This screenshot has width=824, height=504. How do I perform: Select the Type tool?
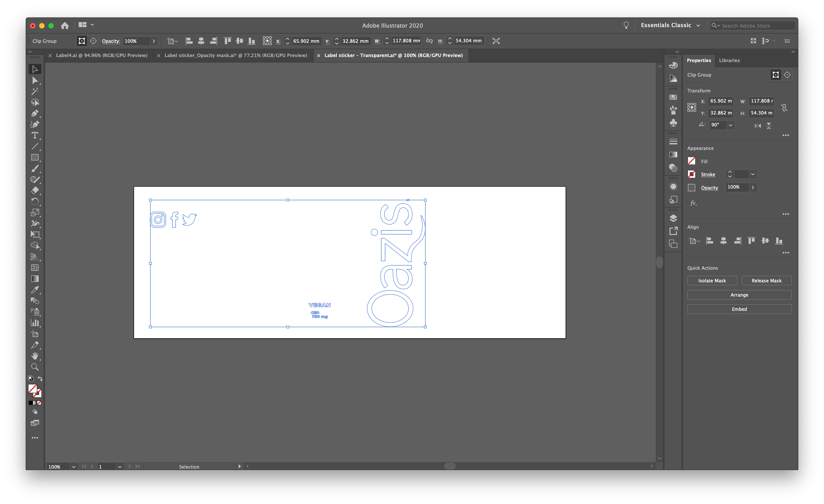tap(35, 135)
